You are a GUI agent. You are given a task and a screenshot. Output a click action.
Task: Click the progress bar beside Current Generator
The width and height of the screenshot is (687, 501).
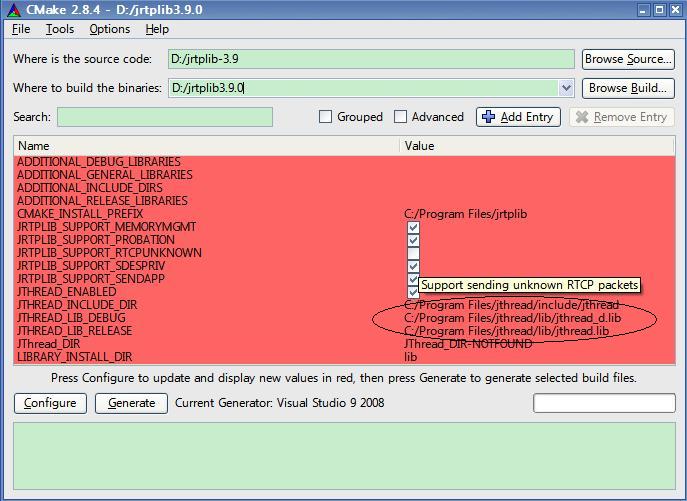604,403
